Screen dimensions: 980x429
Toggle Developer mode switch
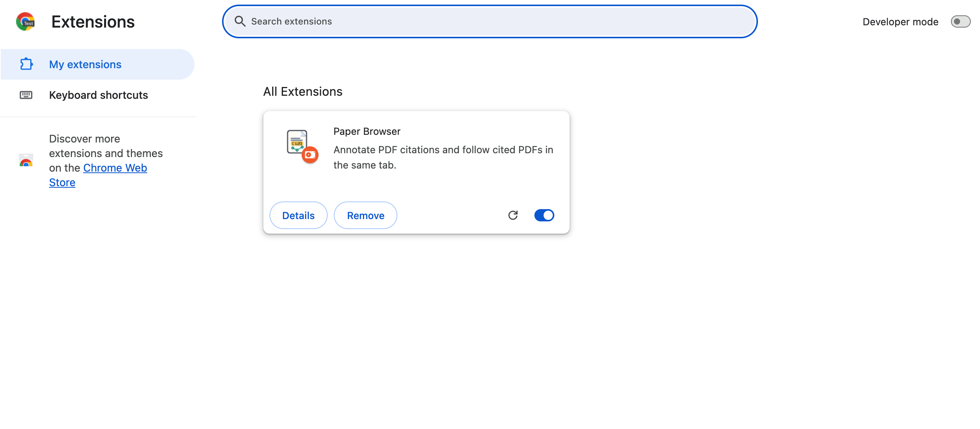960,22
